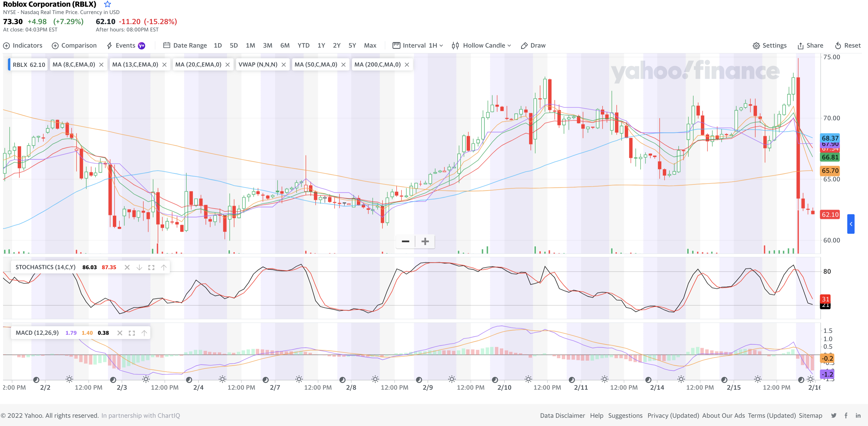The height and width of the screenshot is (426, 868).
Task: Remove the MA (200,C,MA,0) indicator
Action: [x=407, y=65]
